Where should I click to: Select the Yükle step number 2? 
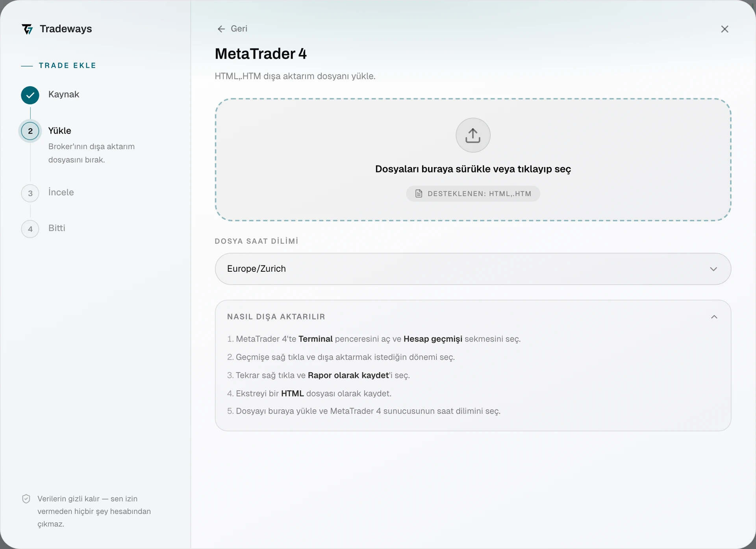click(x=30, y=131)
